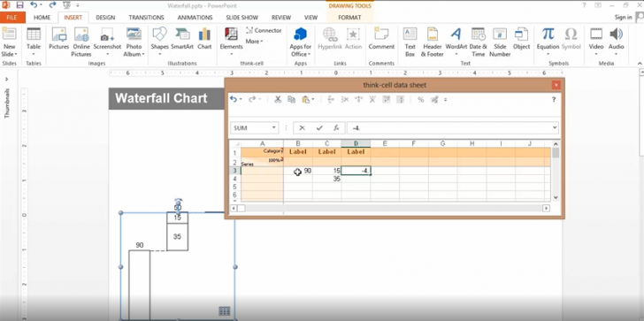Insert Audio clip

616,42
